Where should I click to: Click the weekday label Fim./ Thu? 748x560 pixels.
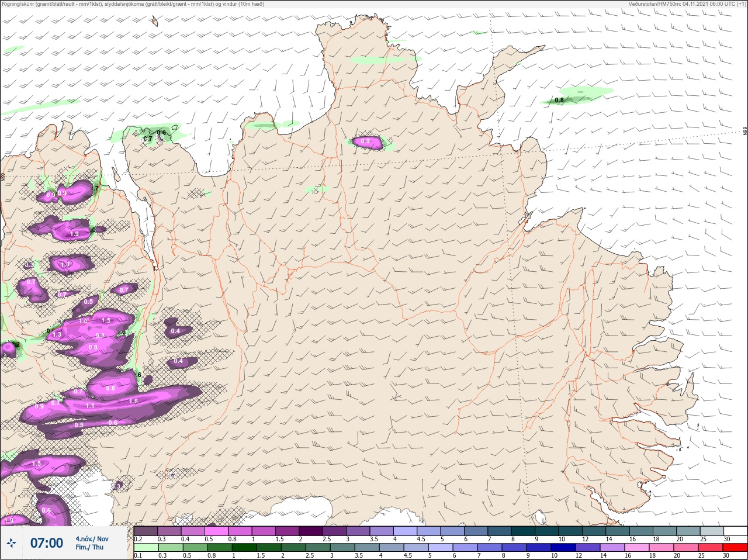tap(89, 547)
